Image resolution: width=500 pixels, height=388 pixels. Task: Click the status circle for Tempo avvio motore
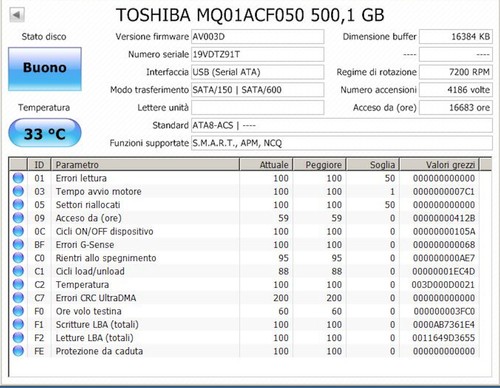[x=18, y=191]
